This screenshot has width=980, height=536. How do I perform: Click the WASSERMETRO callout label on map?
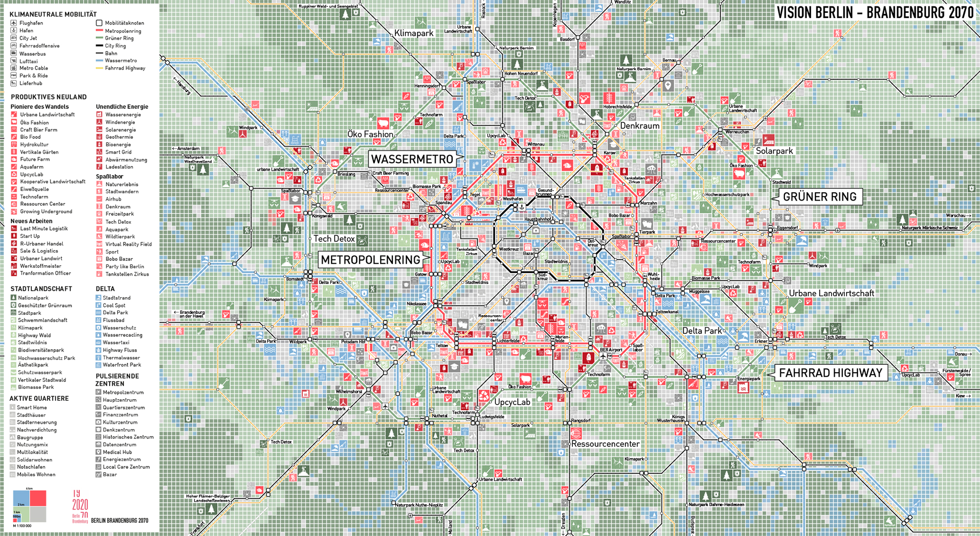pyautogui.click(x=412, y=159)
